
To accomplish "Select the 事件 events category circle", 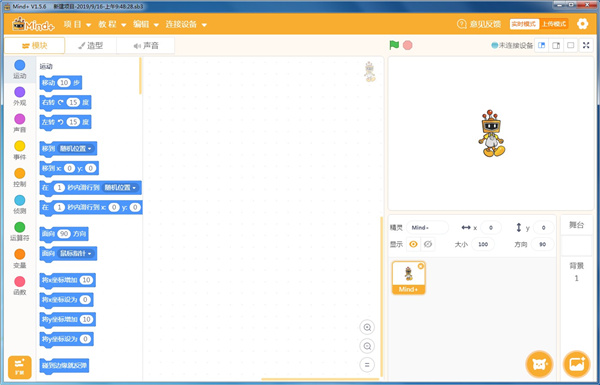I will click(x=20, y=146).
